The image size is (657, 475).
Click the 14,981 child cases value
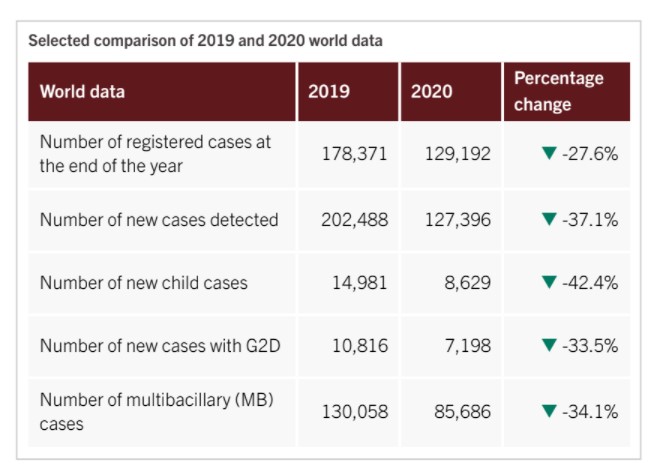pyautogui.click(x=360, y=282)
